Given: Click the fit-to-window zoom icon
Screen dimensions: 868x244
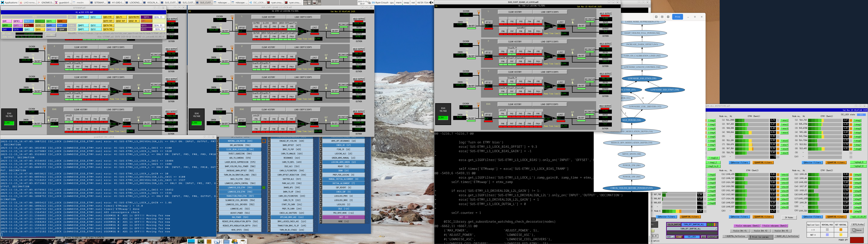Looking at the screenshot, I should tap(662, 17).
